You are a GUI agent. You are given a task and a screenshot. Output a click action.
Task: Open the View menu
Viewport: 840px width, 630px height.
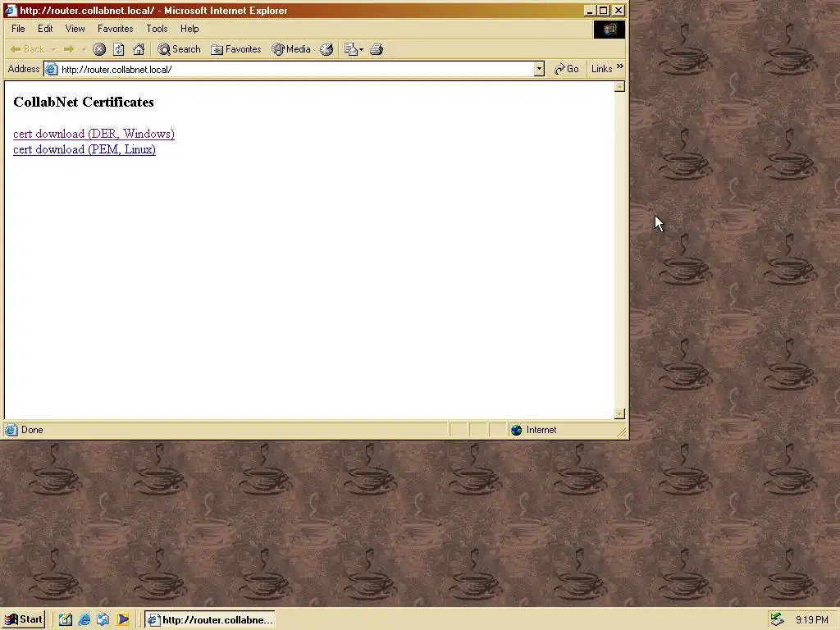click(75, 29)
